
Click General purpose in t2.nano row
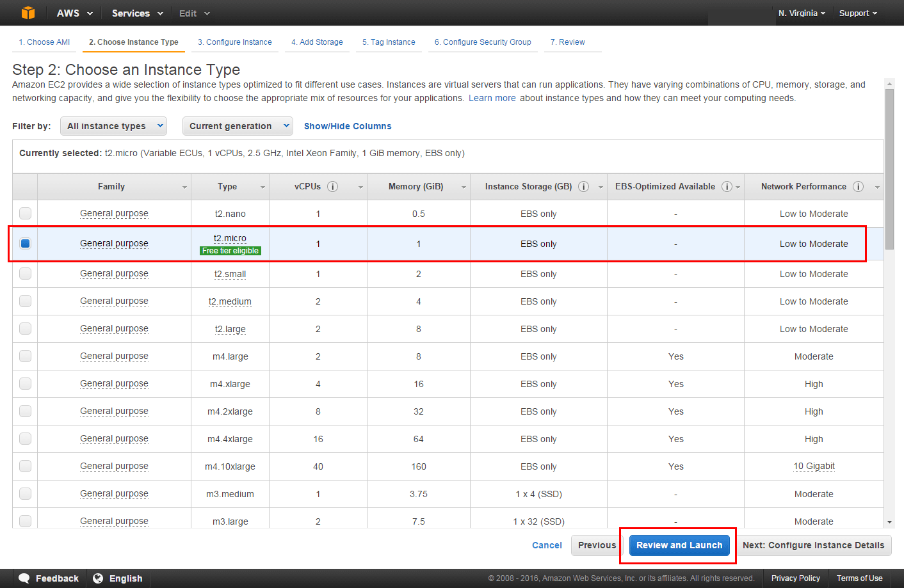114,213
